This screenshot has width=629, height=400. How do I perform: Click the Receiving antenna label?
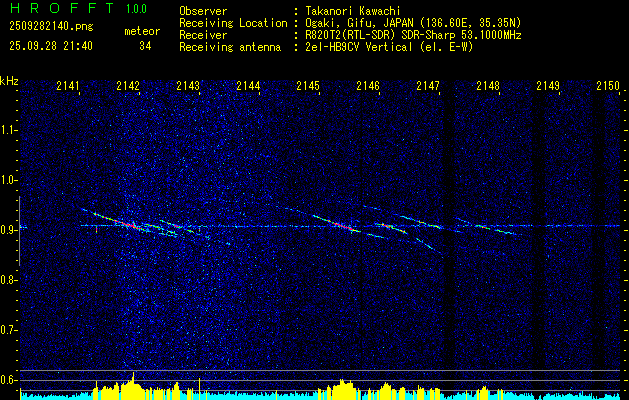(230, 47)
